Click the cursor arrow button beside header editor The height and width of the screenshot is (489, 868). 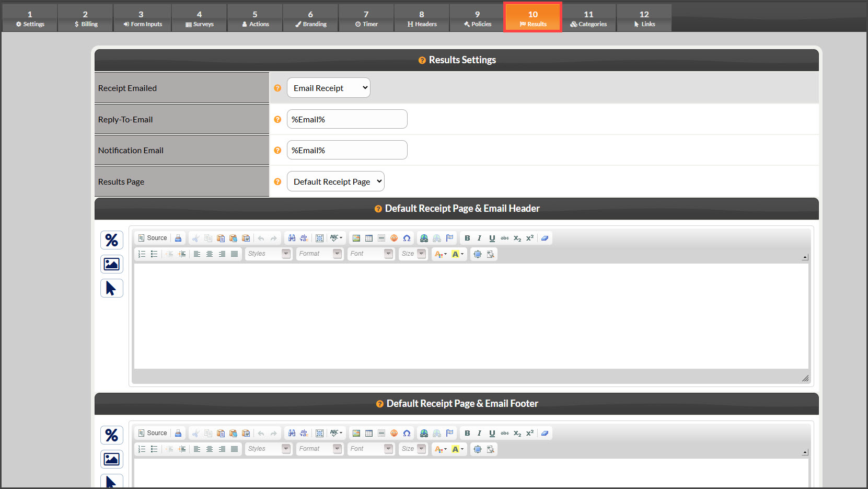112,288
